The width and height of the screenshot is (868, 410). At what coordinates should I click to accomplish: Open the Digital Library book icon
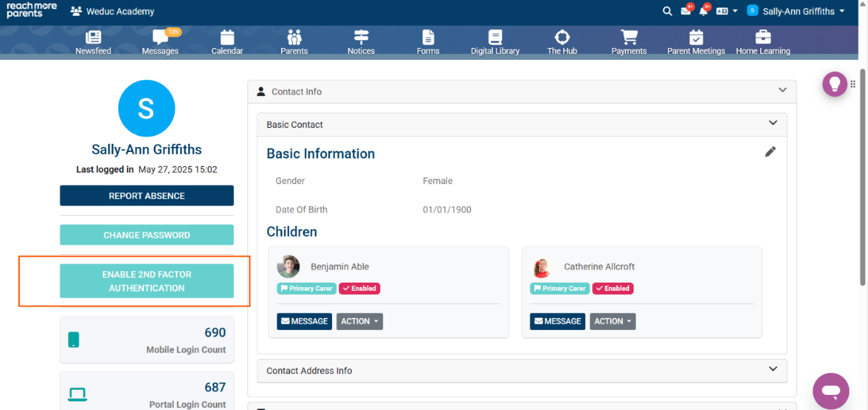[495, 37]
